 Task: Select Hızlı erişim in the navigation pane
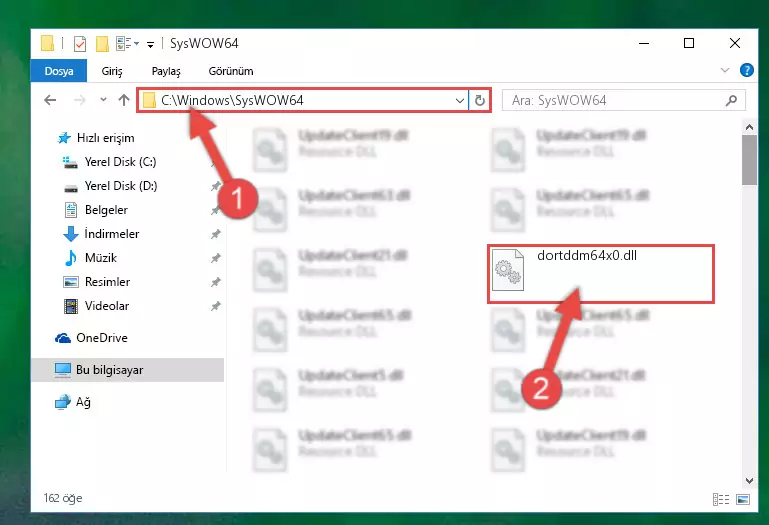[105, 138]
